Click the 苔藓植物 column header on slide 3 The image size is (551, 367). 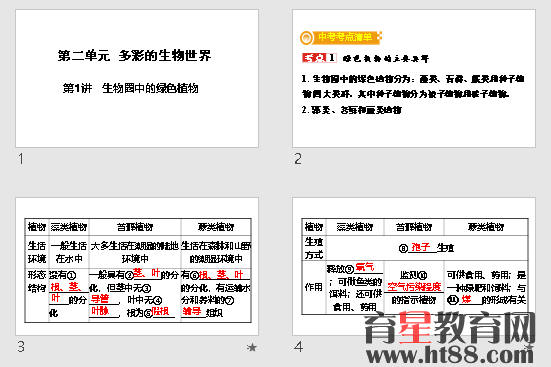[x=135, y=227]
